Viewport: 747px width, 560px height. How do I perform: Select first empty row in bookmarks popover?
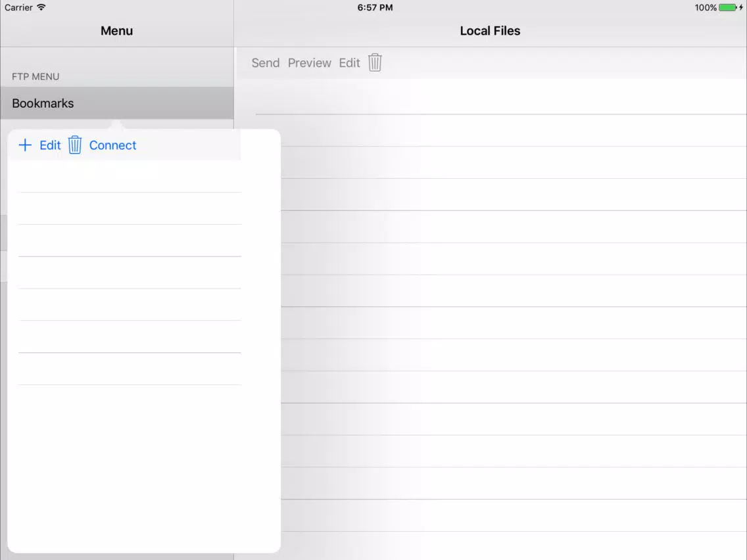tap(130, 176)
